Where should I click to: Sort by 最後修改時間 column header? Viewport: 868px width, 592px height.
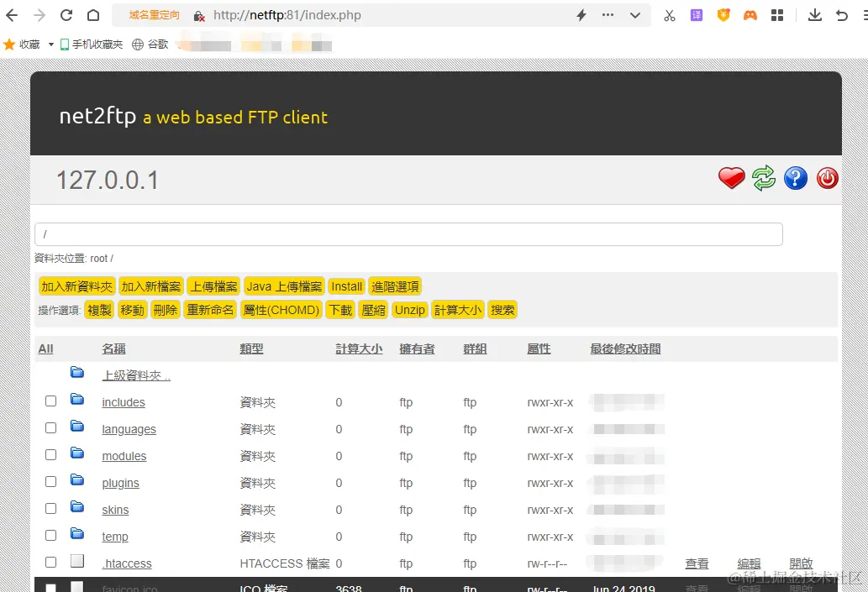tap(625, 349)
